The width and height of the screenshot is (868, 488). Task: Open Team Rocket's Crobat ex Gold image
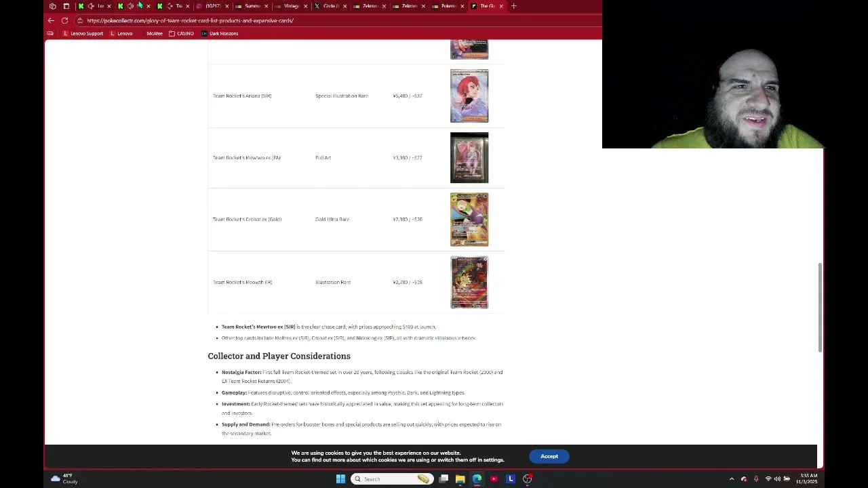coord(469,220)
